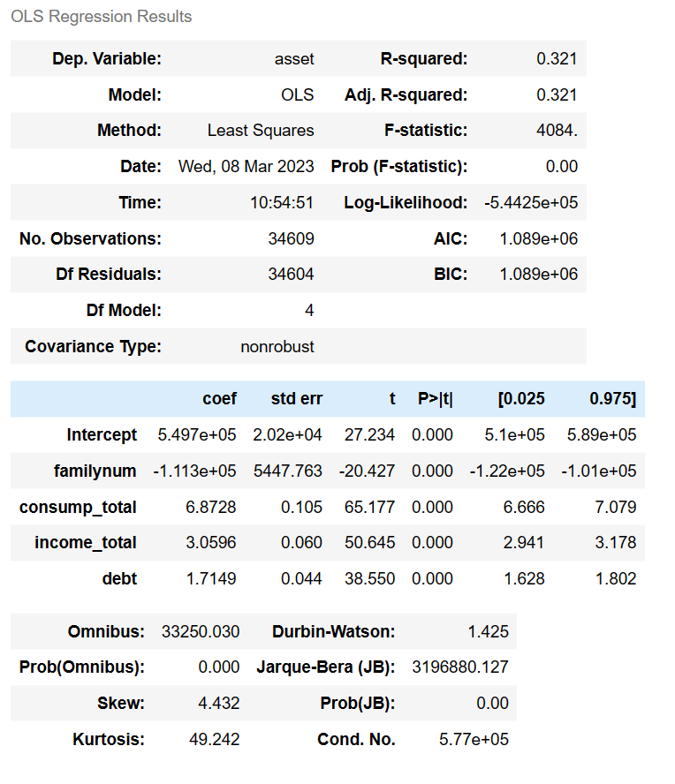Select the Date value Wed, 08 Mar 2023
Image resolution: width=675 pixels, height=784 pixels.
[246, 167]
